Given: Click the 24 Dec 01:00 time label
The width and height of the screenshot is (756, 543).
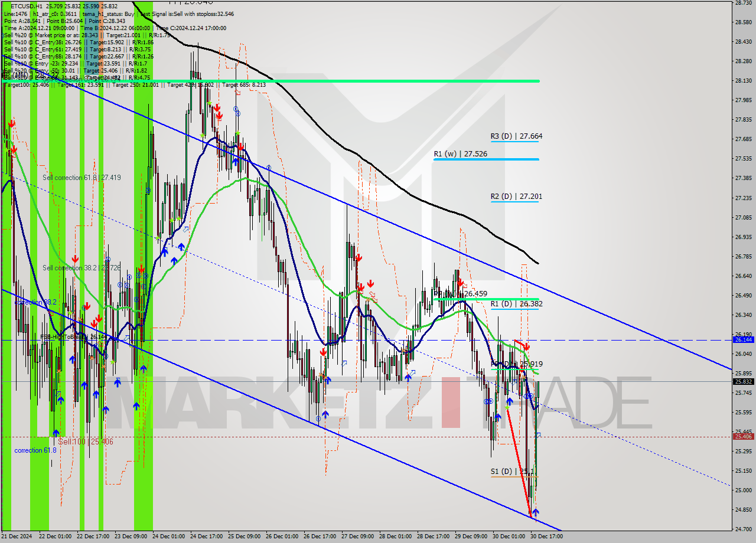Looking at the screenshot, I should pyautogui.click(x=168, y=537).
